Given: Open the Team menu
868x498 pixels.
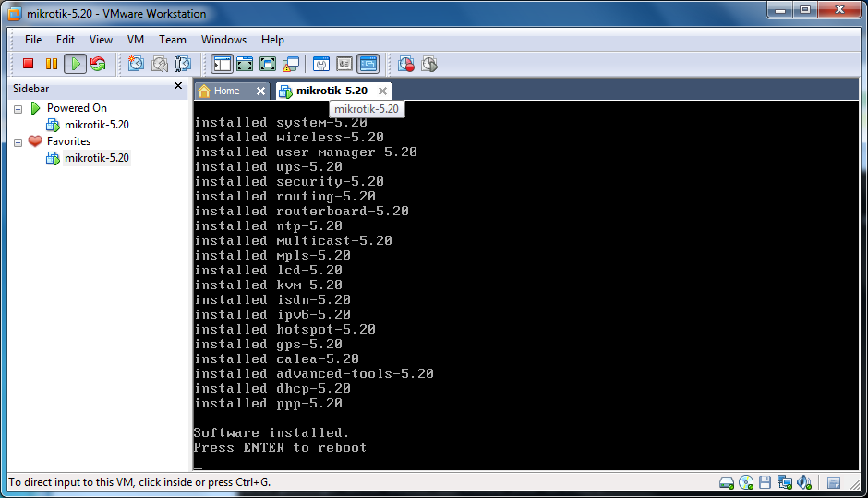Looking at the screenshot, I should (x=173, y=40).
